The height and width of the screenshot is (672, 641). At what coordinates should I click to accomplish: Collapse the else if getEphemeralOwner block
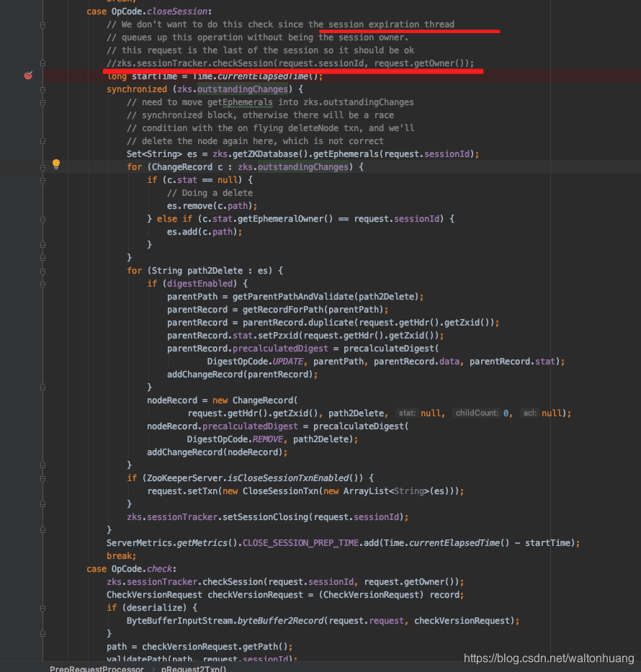tap(42, 220)
